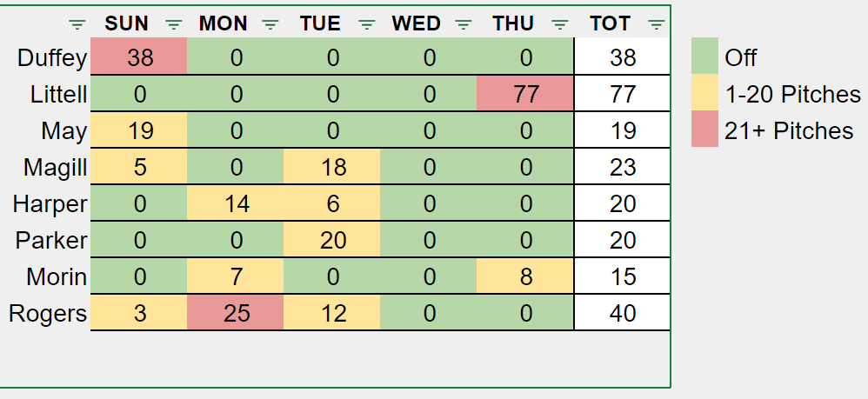
Task: Select the Harper row name cell
Action: [x=50, y=203]
